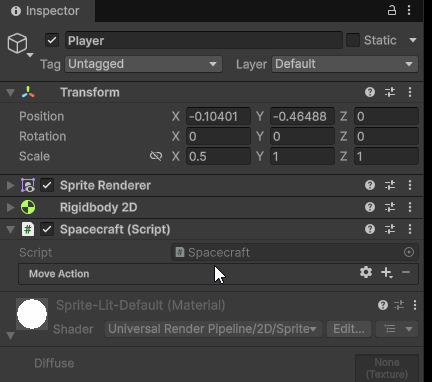Enable the Static checkbox
This screenshot has height=382, width=432.
(x=353, y=40)
